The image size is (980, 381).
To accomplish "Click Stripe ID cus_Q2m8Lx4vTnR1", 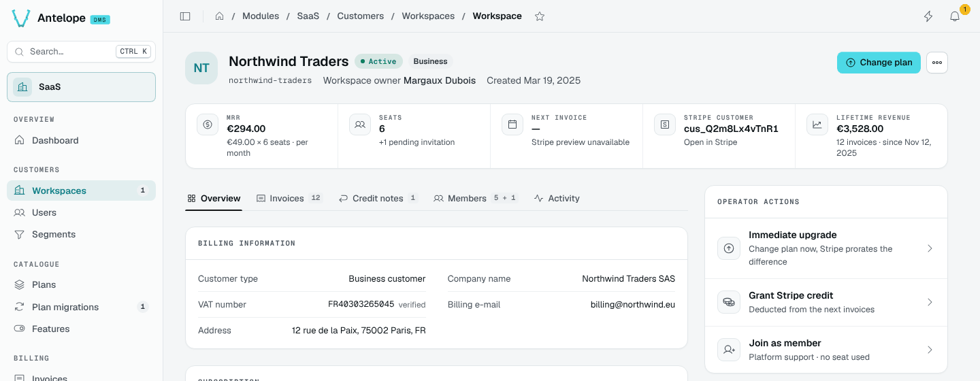I will click(x=731, y=129).
